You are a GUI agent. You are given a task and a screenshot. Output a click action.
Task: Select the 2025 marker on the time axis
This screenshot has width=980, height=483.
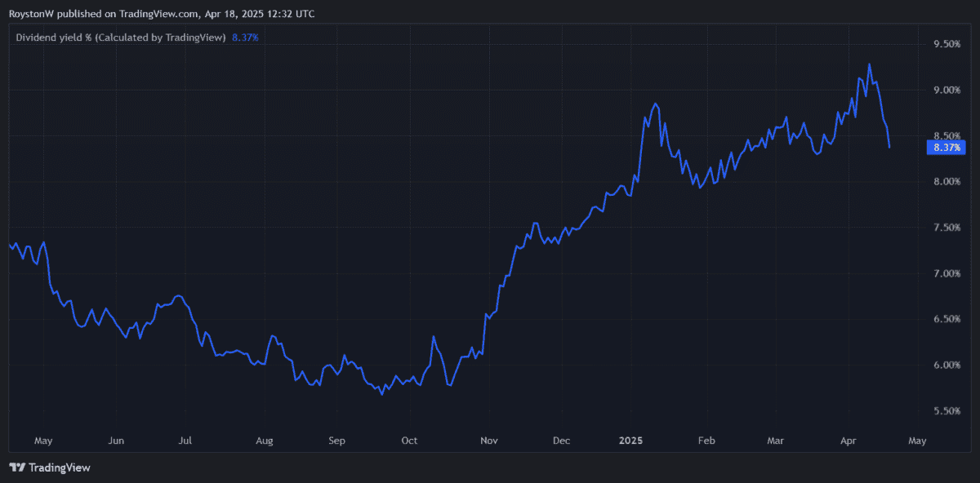click(x=630, y=441)
